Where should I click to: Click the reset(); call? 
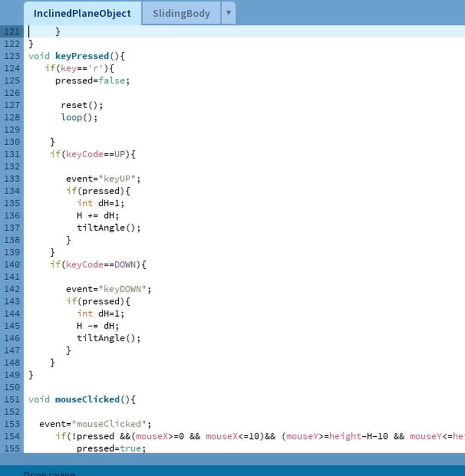[x=82, y=106]
